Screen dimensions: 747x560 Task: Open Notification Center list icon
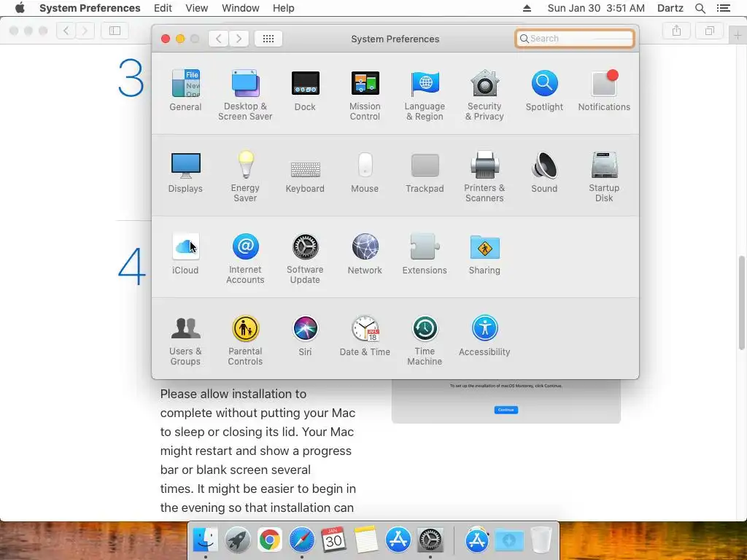click(x=723, y=8)
